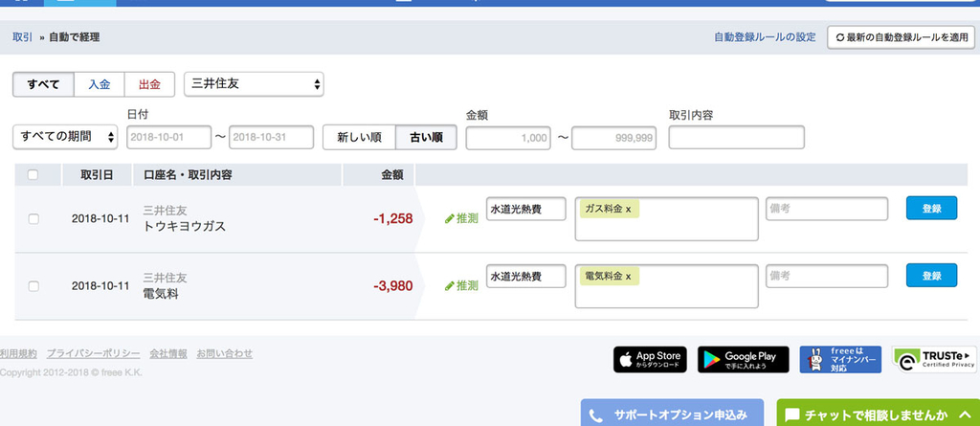The height and width of the screenshot is (426, 980).
Task: Focus the end date field 2018-10-31
Action: pyautogui.click(x=271, y=138)
